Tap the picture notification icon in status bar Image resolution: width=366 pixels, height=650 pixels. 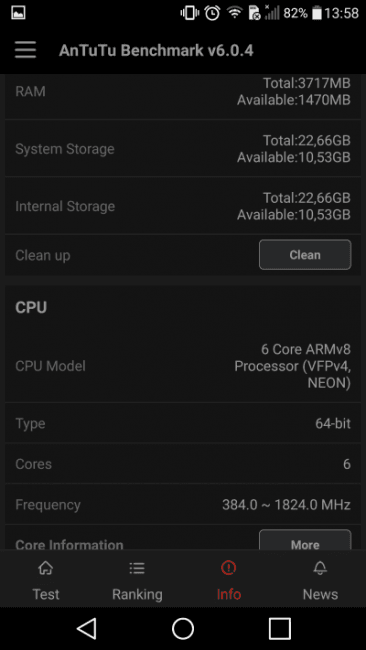click(x=18, y=13)
